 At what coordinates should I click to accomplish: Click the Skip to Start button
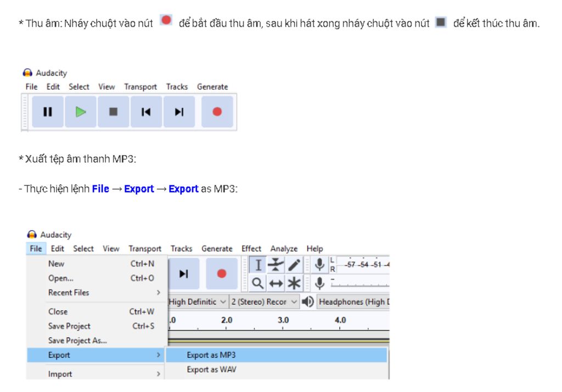coord(146,112)
